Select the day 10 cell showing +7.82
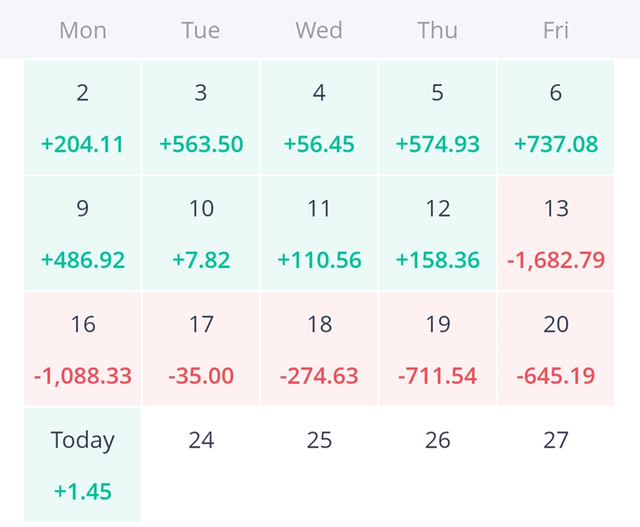Viewport: 640px width, 527px height. coord(201,234)
